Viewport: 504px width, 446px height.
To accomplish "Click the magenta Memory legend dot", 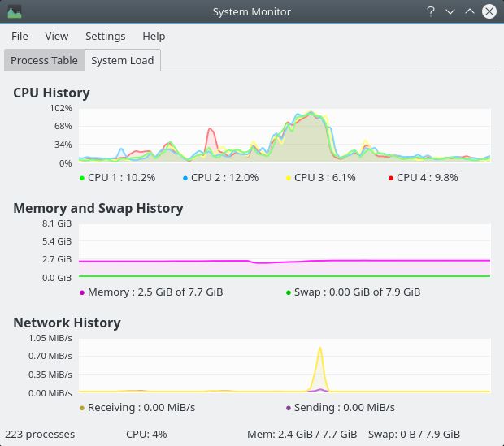I will click(82, 292).
